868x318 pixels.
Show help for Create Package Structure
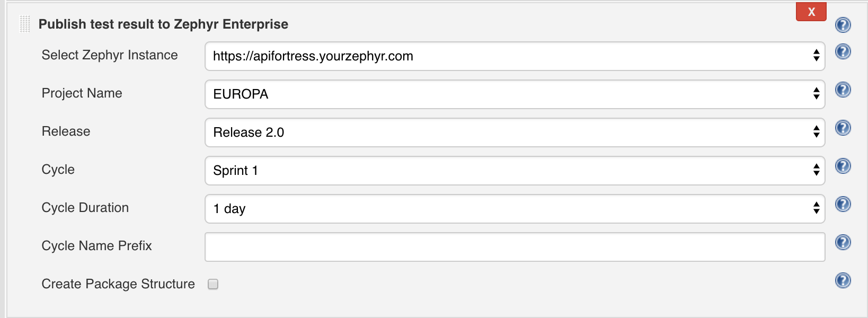click(843, 280)
